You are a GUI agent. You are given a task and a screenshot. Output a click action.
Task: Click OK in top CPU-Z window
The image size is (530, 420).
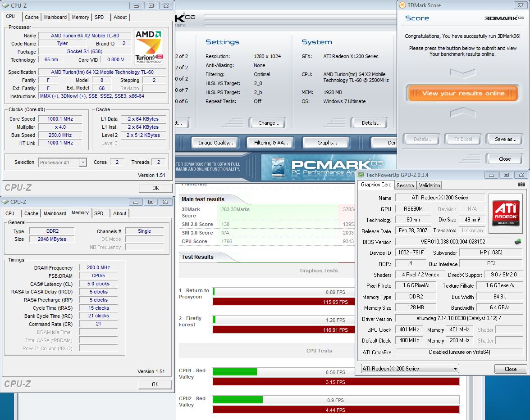coord(155,188)
